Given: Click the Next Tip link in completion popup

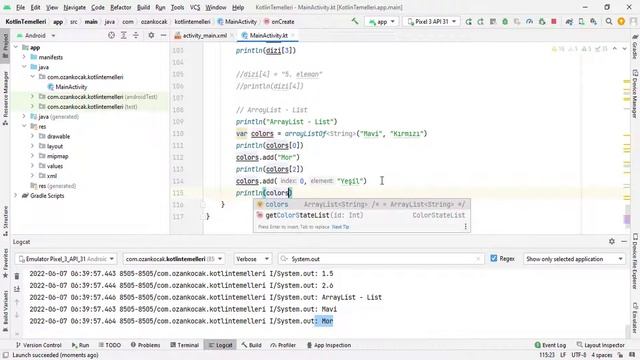Looking at the screenshot, I should pos(340,227).
